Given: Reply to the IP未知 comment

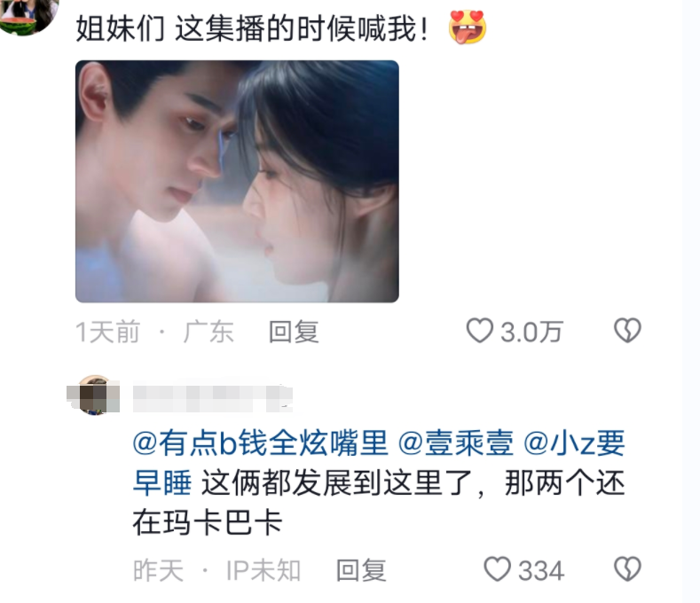Looking at the screenshot, I should coord(361,570).
